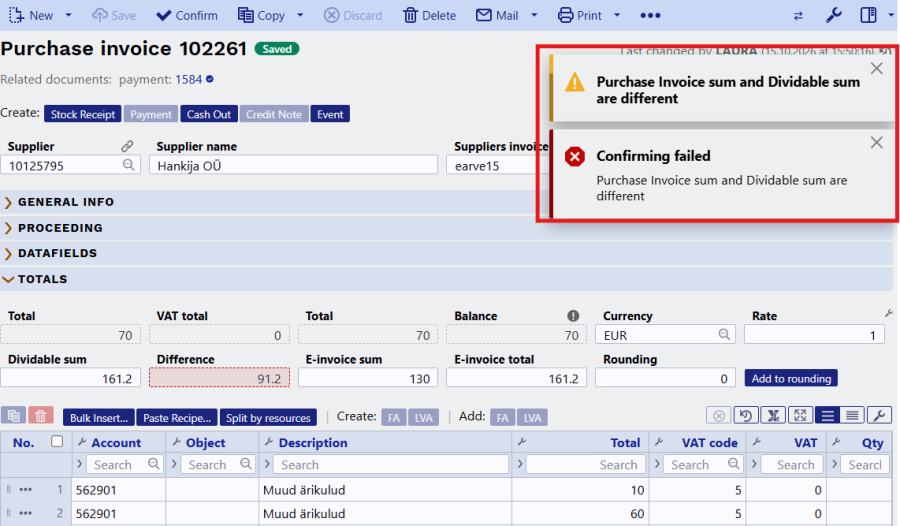Open row 1 three-dot menu
Screen dimensions: 900x526
[25, 490]
